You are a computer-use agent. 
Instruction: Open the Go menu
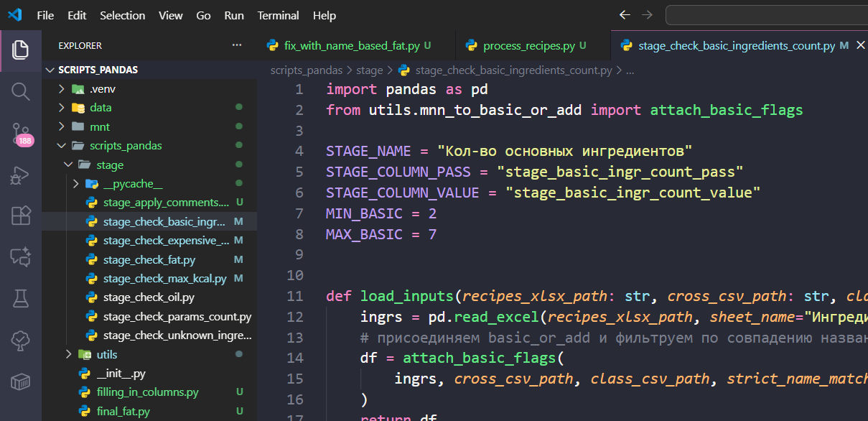(x=203, y=15)
